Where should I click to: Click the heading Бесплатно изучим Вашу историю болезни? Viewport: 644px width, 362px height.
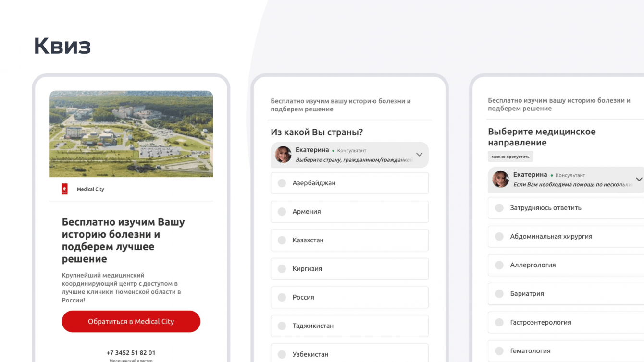tap(123, 241)
